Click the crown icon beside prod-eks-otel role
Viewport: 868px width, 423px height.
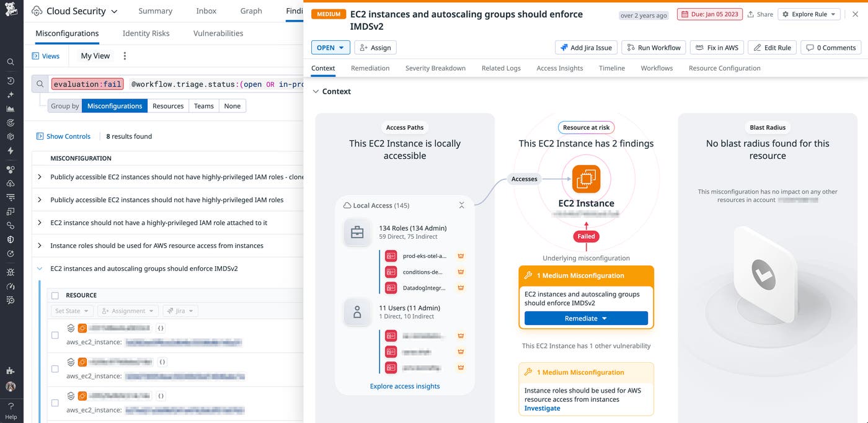click(461, 256)
